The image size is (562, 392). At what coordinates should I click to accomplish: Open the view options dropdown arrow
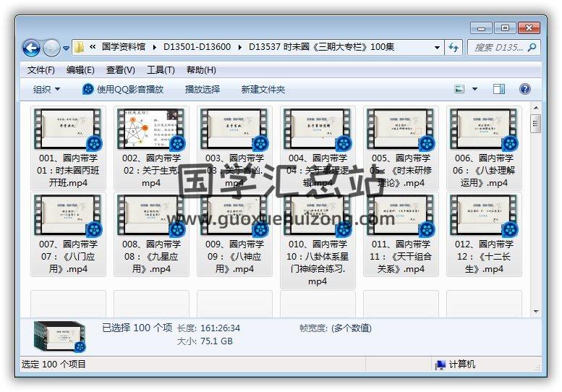point(475,89)
